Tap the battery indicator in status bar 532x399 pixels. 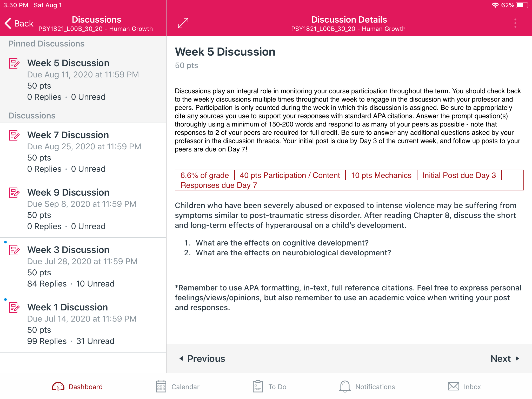pyautogui.click(x=522, y=5)
